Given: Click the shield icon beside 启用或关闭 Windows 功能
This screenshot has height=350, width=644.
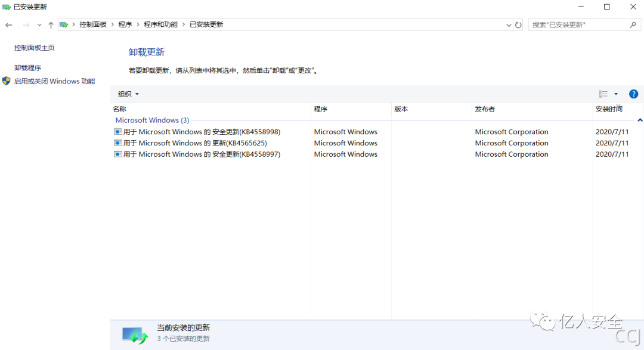Looking at the screenshot, I should tap(6, 81).
